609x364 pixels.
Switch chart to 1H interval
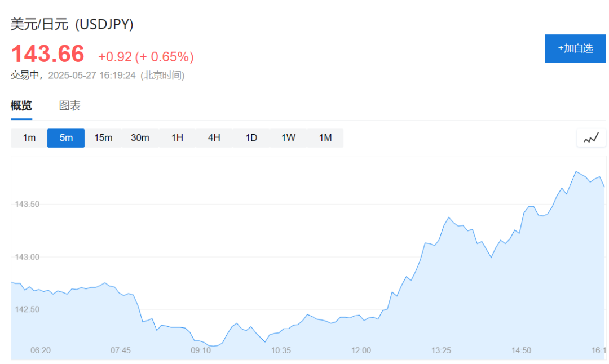pyautogui.click(x=177, y=137)
